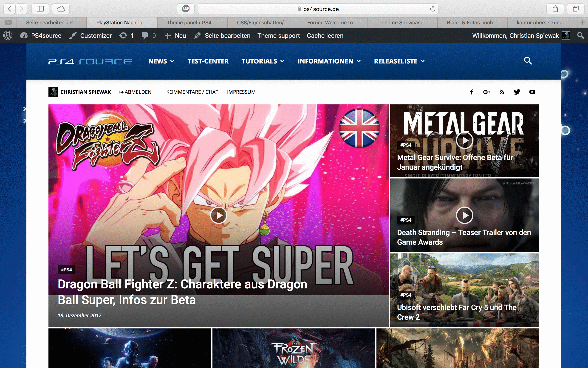Switch to the 'Theme Showcase' tab

[x=402, y=23]
